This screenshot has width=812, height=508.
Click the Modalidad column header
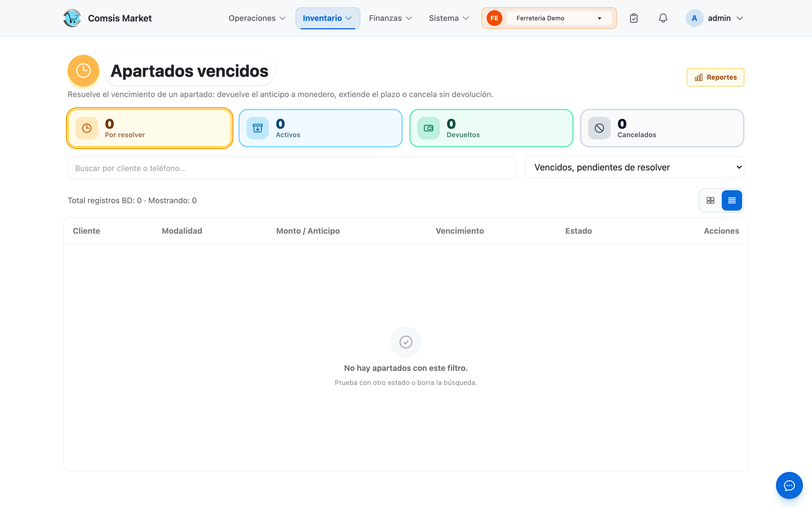(x=182, y=231)
